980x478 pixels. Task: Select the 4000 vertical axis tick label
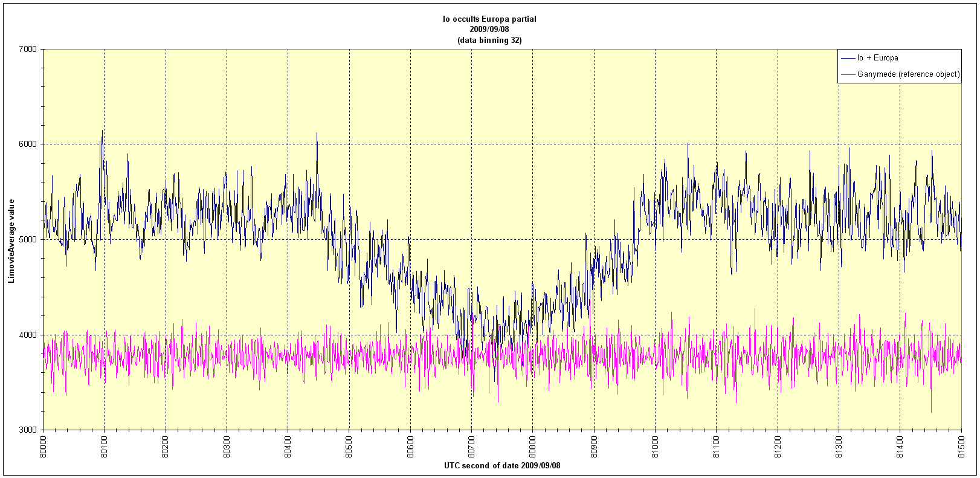coord(28,335)
